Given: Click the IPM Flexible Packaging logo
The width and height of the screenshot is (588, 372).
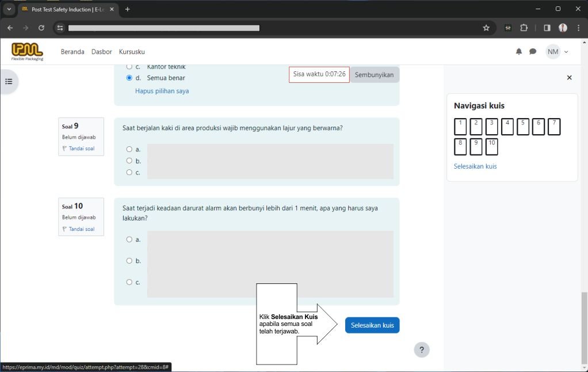Looking at the screenshot, I should 27,51.
